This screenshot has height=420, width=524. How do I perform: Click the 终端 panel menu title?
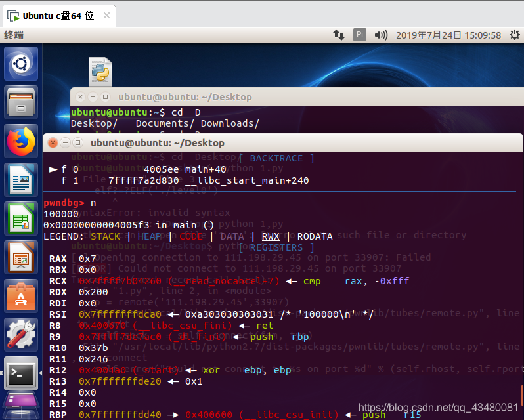click(x=14, y=35)
